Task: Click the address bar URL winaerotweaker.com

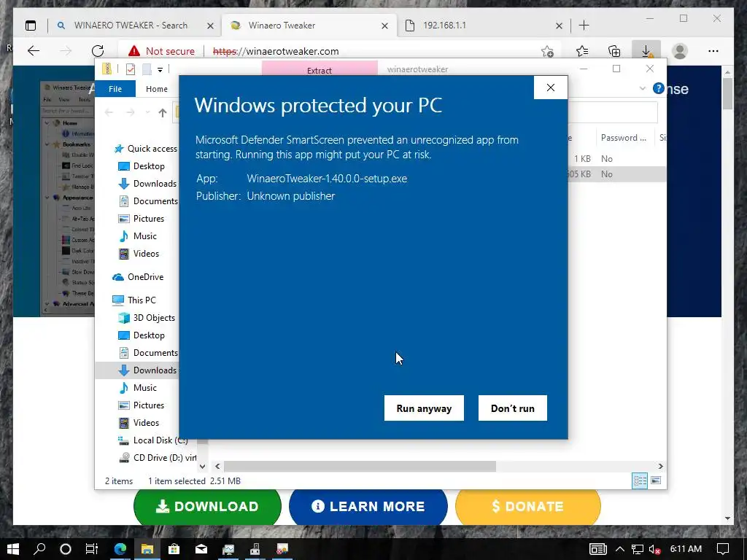Action: pos(276,51)
